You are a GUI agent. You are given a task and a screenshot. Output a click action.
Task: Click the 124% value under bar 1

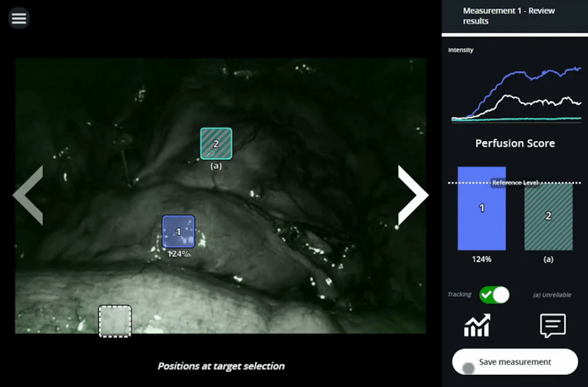pyautogui.click(x=481, y=259)
